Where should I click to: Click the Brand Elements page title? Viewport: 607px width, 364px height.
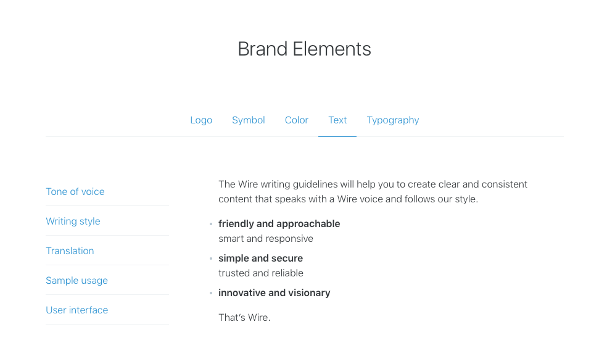304,49
